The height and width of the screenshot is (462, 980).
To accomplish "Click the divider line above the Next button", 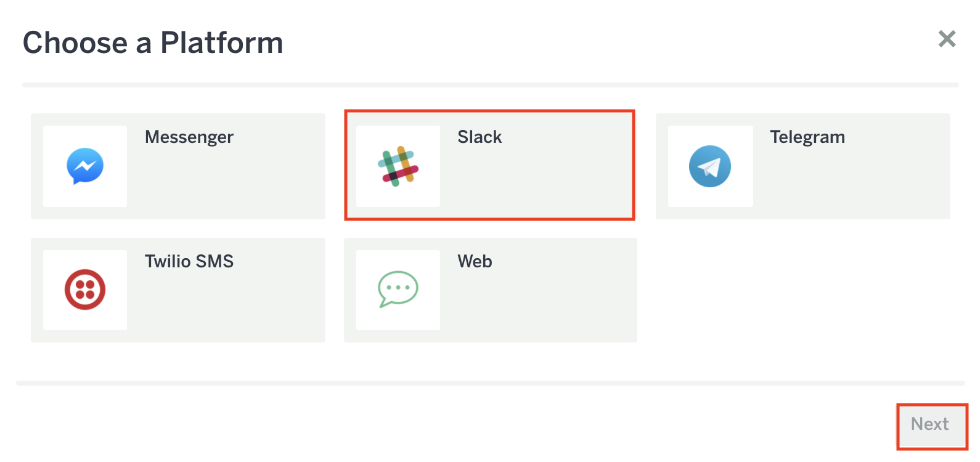I will 490,383.
